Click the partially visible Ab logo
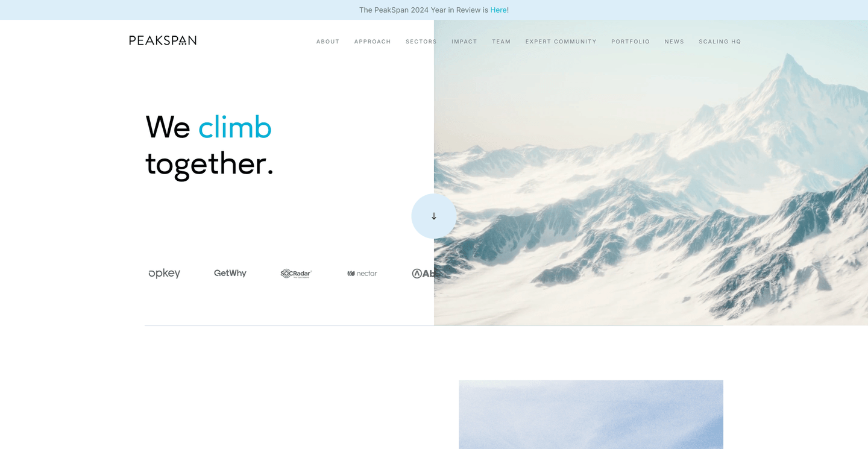The width and height of the screenshot is (868, 449). [426, 273]
